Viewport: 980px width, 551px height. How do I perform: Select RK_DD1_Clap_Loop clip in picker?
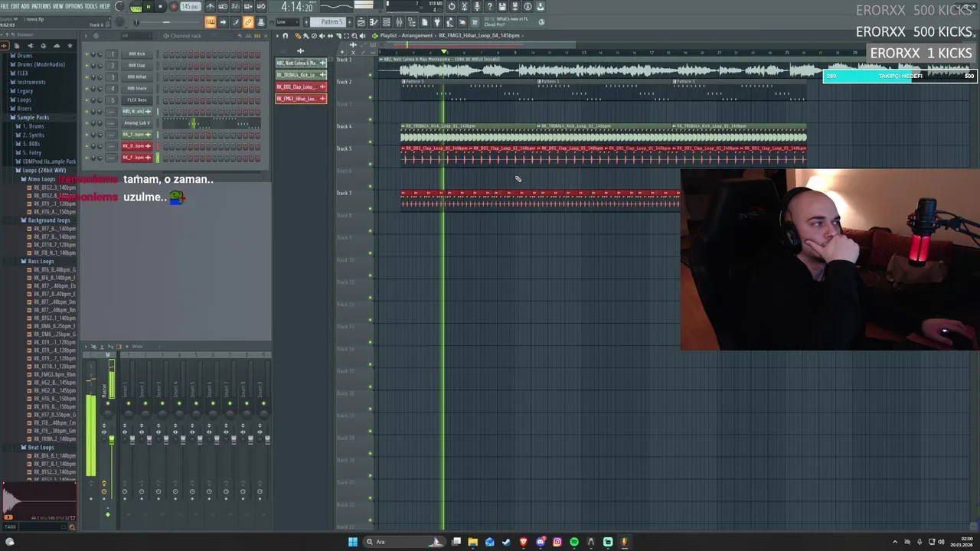tap(301, 86)
